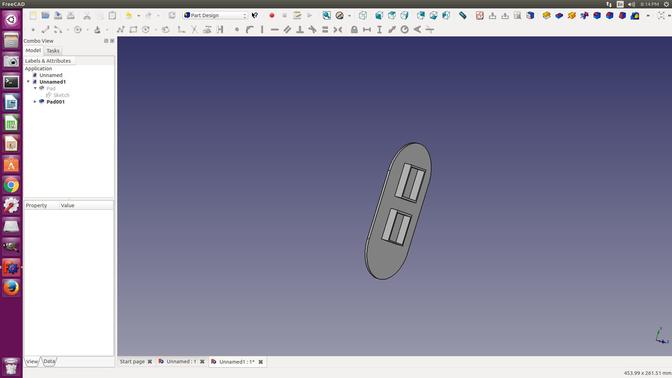Set left view cube icon

[446, 15]
